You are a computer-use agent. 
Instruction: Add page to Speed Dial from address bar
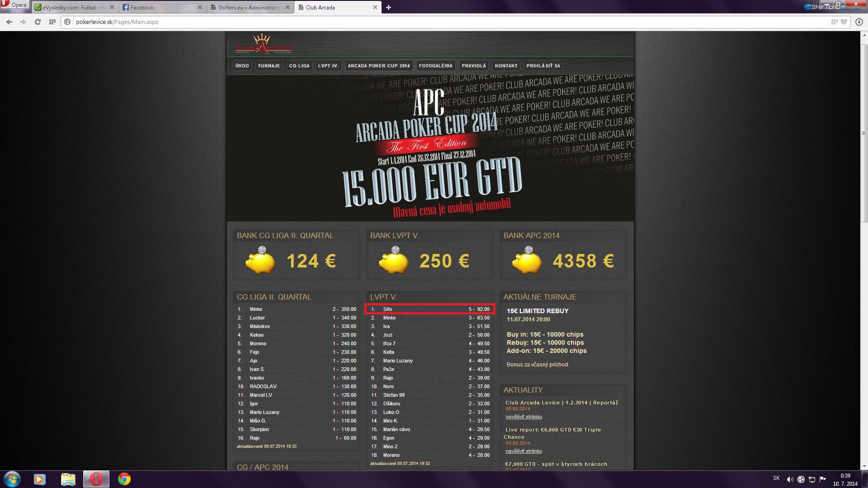click(834, 22)
